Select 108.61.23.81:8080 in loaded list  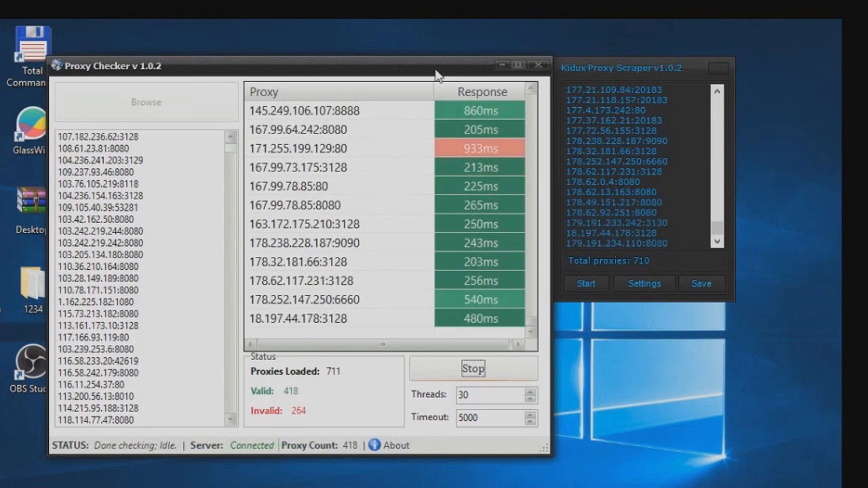click(x=93, y=148)
